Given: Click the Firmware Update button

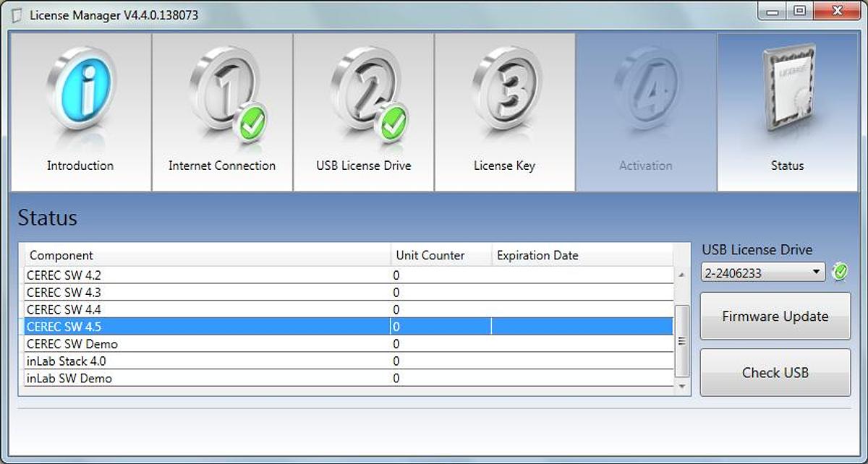Looking at the screenshot, I should click(775, 316).
